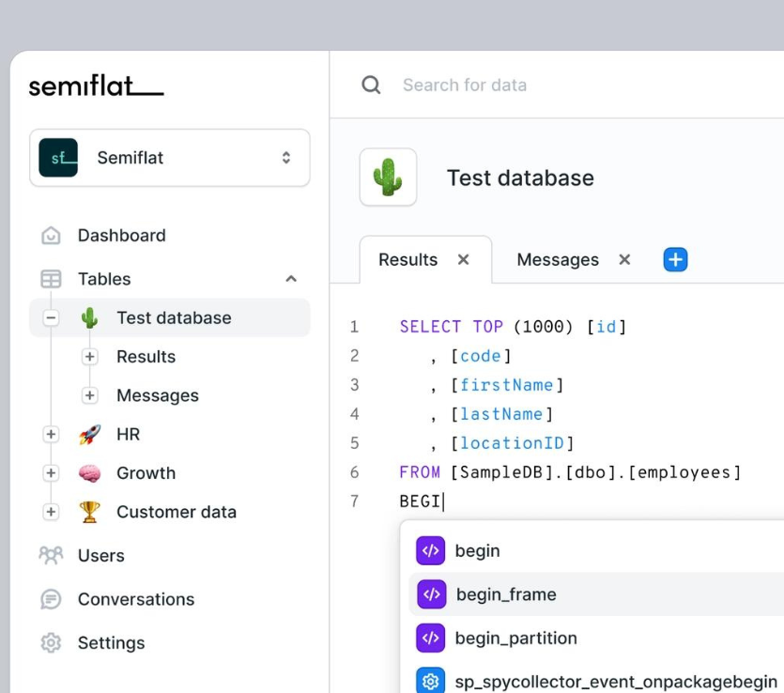Image resolution: width=784 pixels, height=693 pixels.
Task: Add a new tab with plus button
Action: click(675, 260)
